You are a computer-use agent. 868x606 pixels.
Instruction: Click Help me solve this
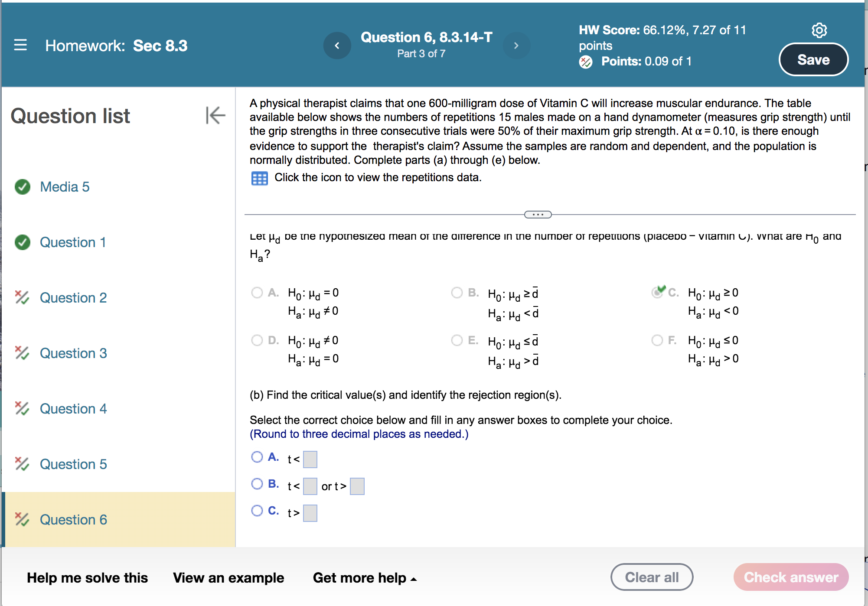(87, 577)
